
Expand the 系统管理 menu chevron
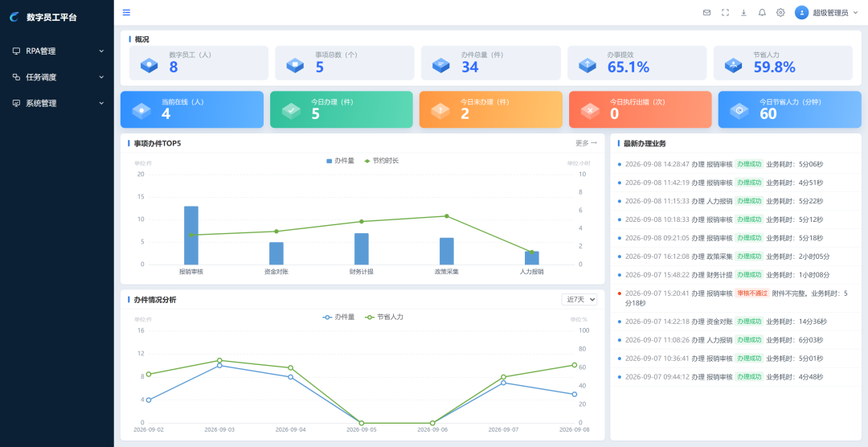101,103
